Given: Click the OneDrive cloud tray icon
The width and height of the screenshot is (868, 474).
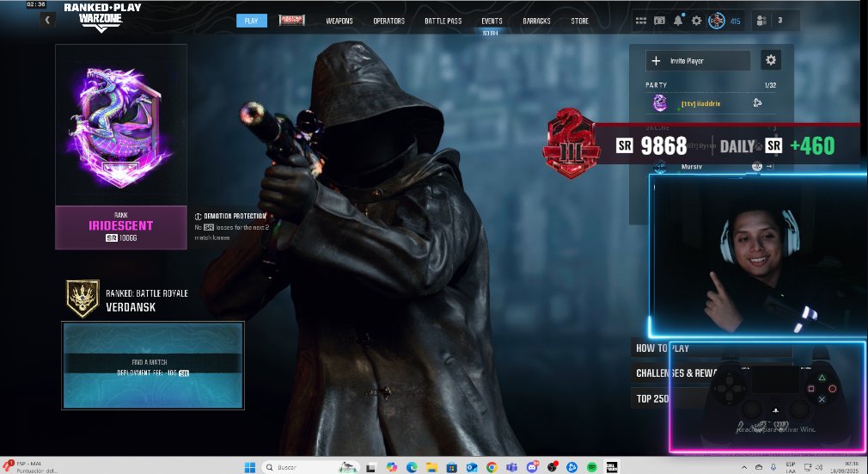Looking at the screenshot, I should click(x=759, y=467).
